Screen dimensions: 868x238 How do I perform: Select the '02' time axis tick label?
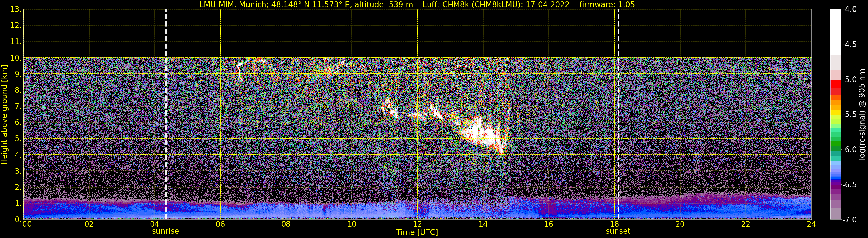pyautogui.click(x=89, y=224)
